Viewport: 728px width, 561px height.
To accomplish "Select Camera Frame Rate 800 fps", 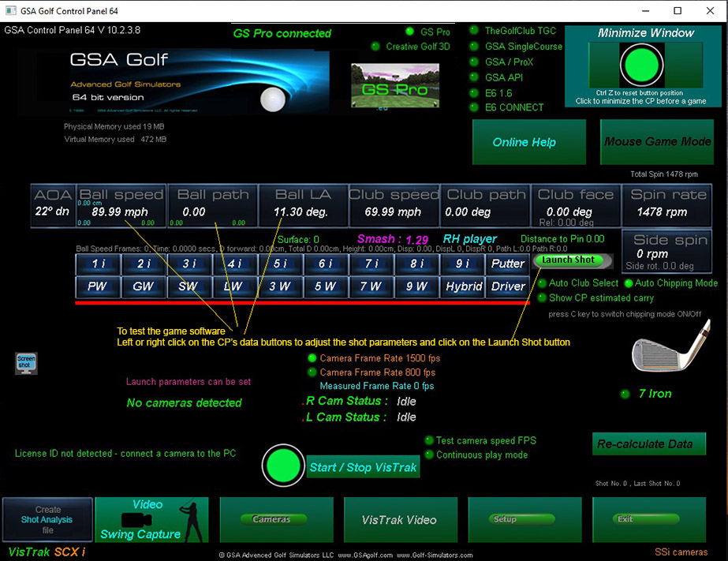I will (x=312, y=372).
